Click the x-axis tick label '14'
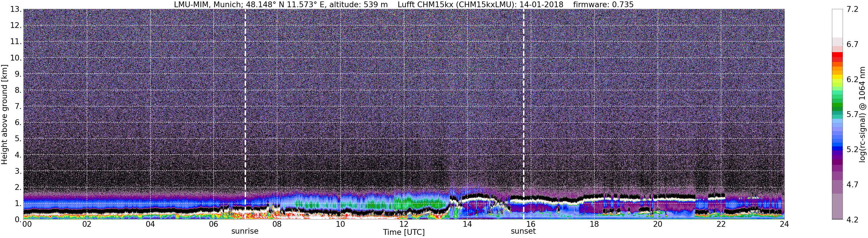868x238 pixels. [x=467, y=224]
